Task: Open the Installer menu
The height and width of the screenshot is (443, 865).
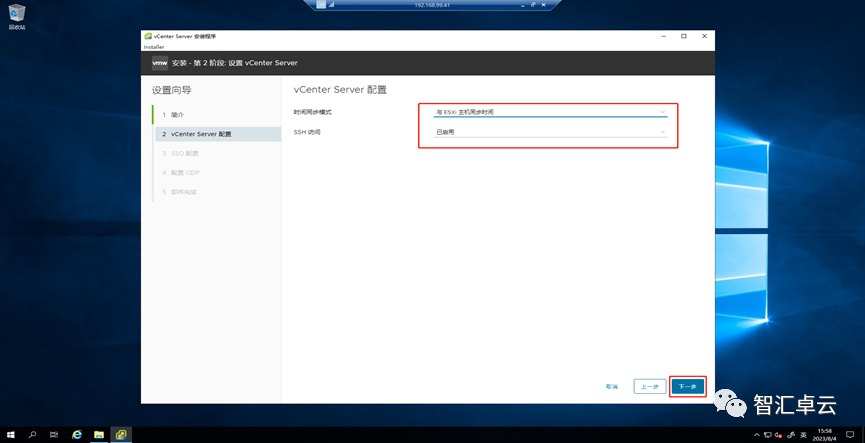Action: [x=154, y=47]
